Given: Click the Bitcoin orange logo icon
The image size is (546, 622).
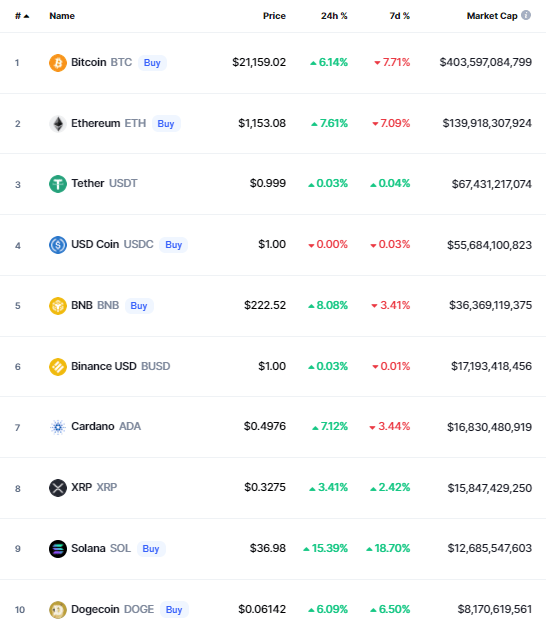Looking at the screenshot, I should (58, 63).
